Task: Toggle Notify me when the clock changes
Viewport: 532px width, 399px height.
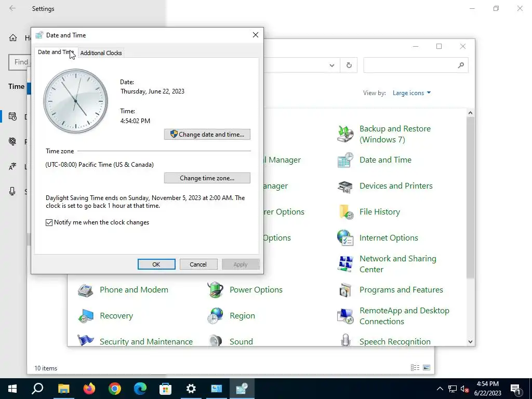Action: point(49,222)
